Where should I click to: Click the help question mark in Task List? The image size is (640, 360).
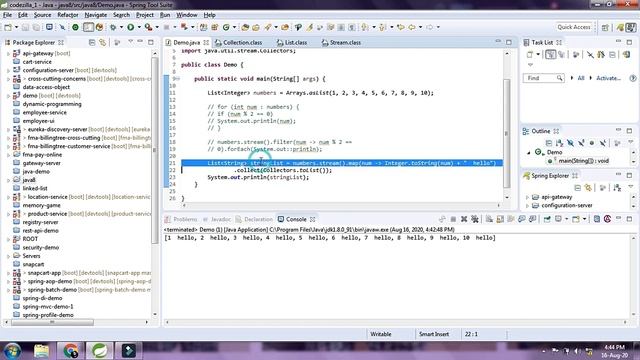[x=633, y=78]
